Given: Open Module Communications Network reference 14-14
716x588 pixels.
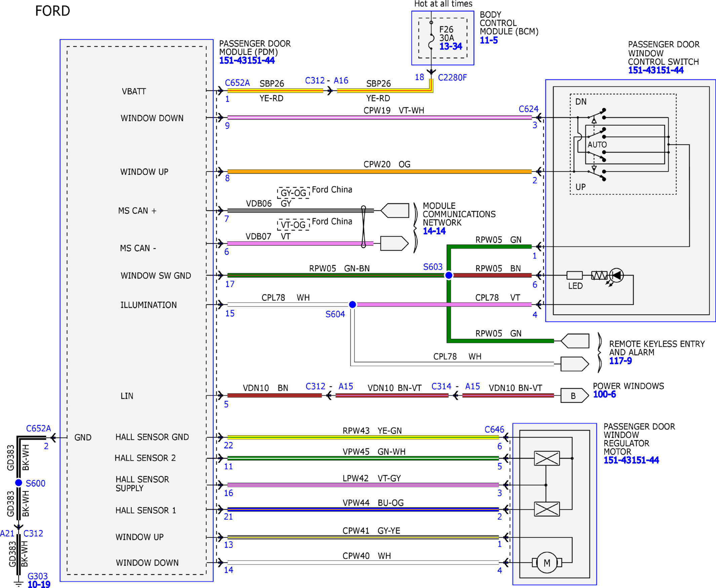Looking at the screenshot, I should coord(434,232).
